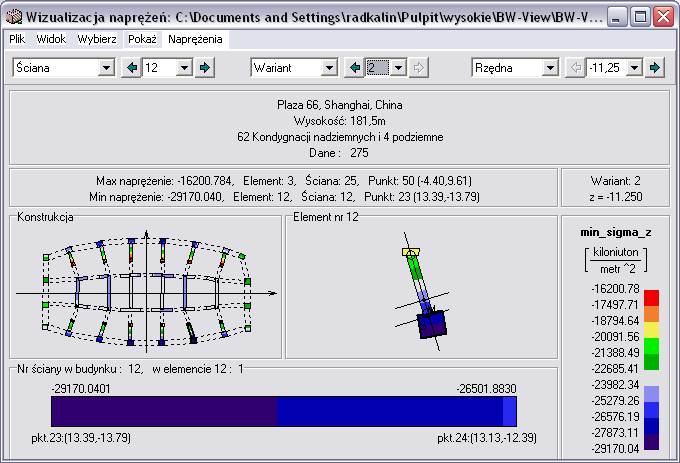Click the light green -20091.56 legend swatch
The width and height of the screenshot is (680, 463).
pyautogui.click(x=651, y=346)
